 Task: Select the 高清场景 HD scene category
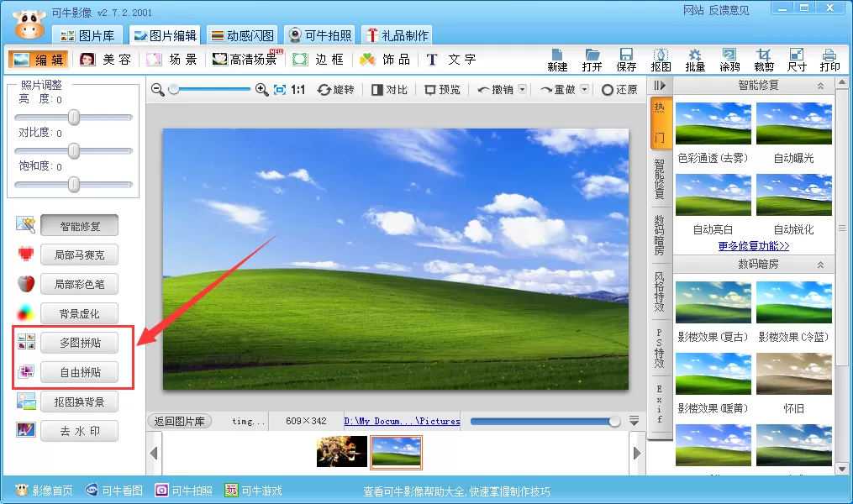(x=247, y=60)
